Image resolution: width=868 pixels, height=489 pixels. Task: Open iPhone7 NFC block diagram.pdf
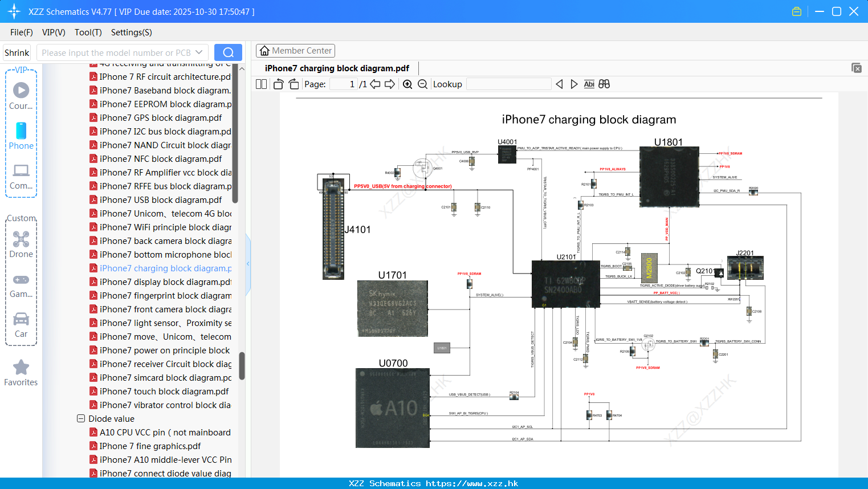161,159
